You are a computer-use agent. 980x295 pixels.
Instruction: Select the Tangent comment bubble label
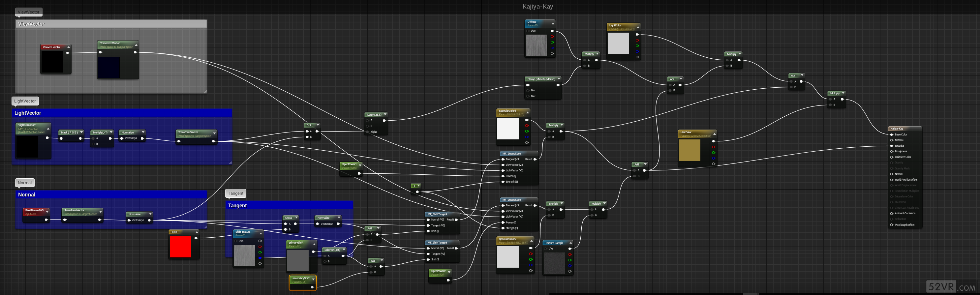coord(235,193)
